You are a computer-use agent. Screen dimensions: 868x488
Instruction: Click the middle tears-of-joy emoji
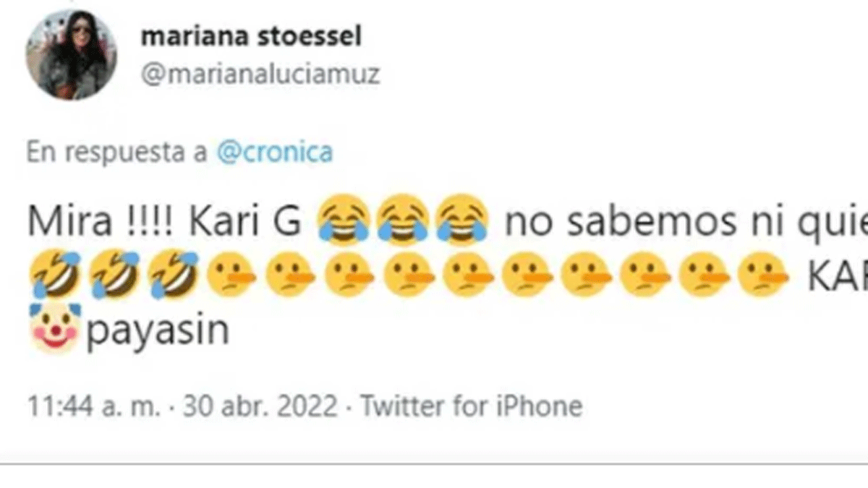coord(405,216)
